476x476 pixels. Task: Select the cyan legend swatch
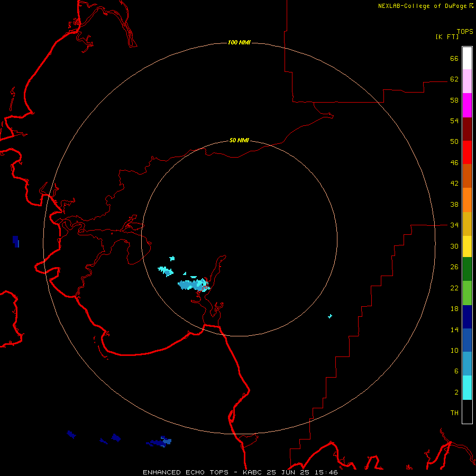467,388
